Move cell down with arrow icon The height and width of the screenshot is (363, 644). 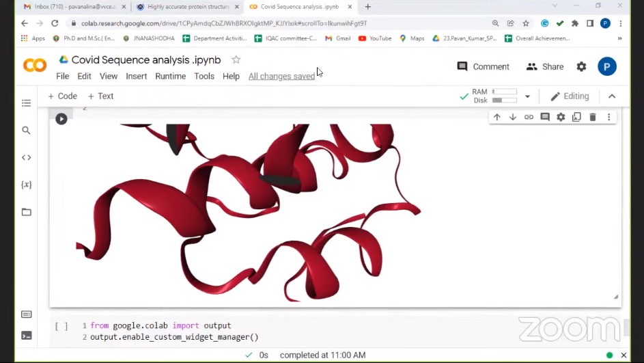tap(513, 117)
